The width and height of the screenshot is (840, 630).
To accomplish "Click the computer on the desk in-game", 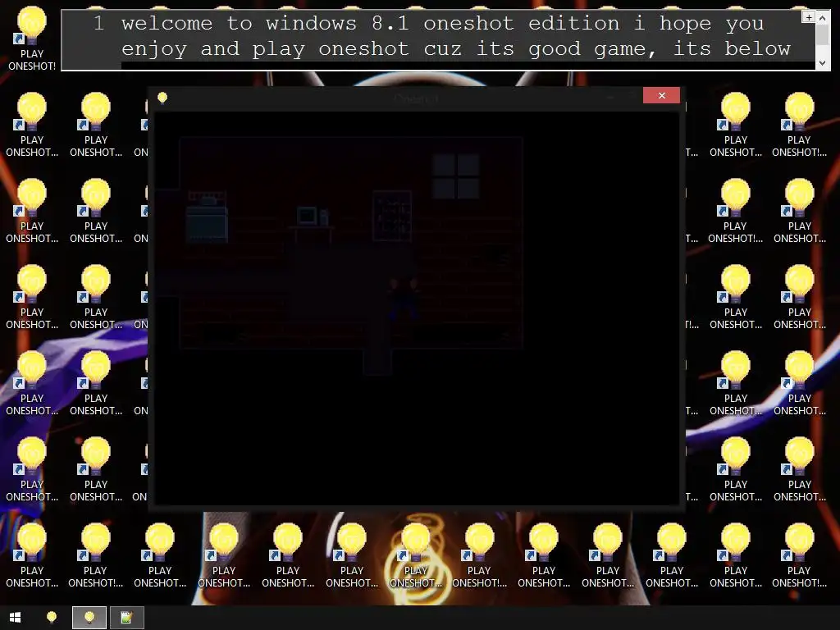I will (313, 217).
